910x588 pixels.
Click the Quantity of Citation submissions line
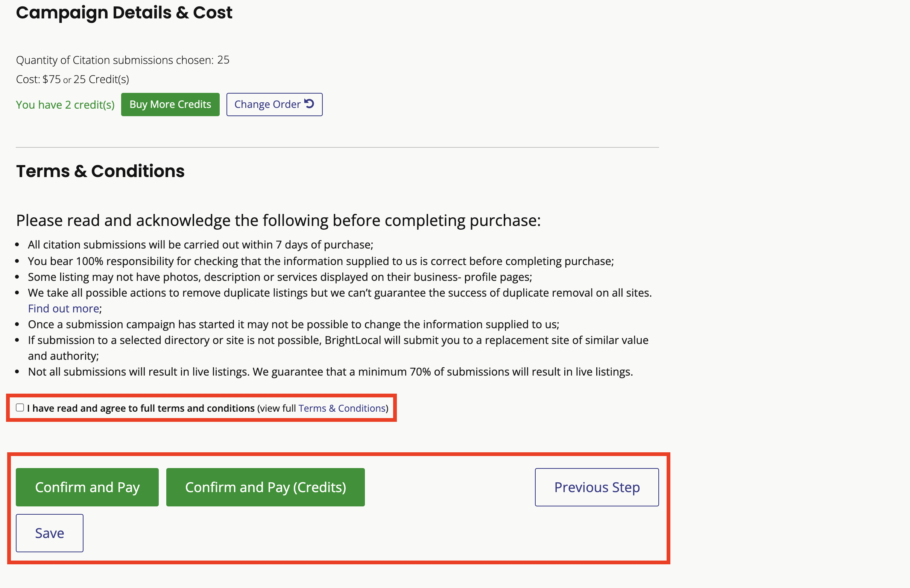[x=123, y=60]
